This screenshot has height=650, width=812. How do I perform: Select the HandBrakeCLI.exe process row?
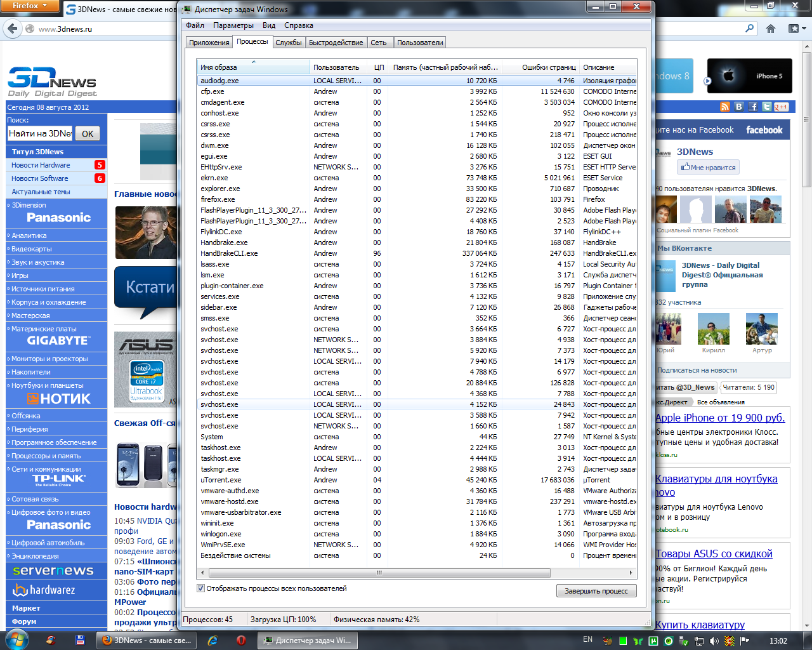pos(417,253)
